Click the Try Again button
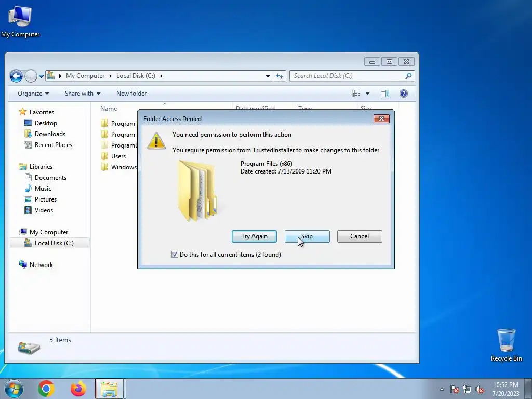This screenshot has height=399, width=532. point(254,236)
